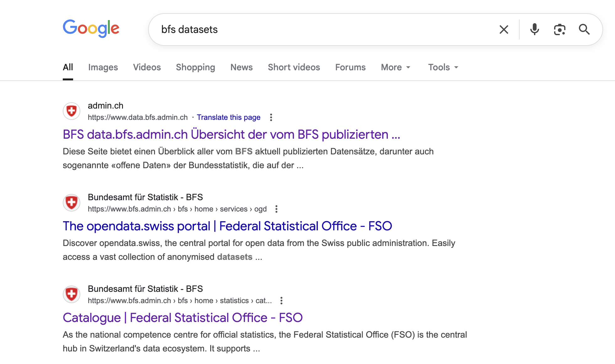Screen dimensions: 615x364
Task: Start voice search with microphone icon
Action: click(534, 29)
